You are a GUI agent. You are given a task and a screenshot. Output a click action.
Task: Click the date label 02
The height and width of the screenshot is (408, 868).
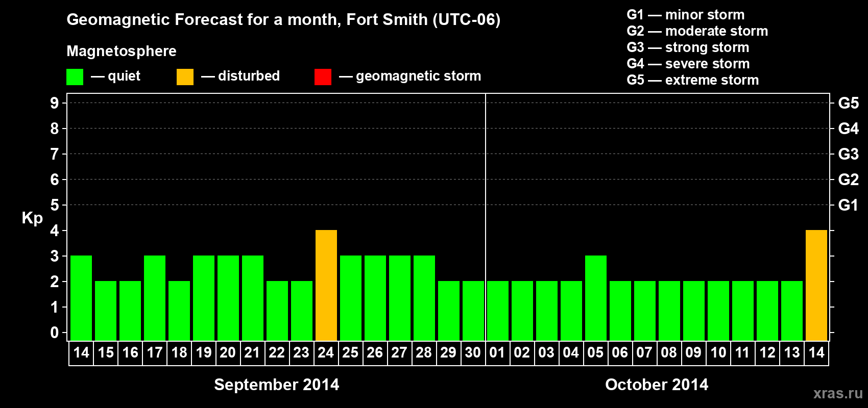[x=522, y=353]
